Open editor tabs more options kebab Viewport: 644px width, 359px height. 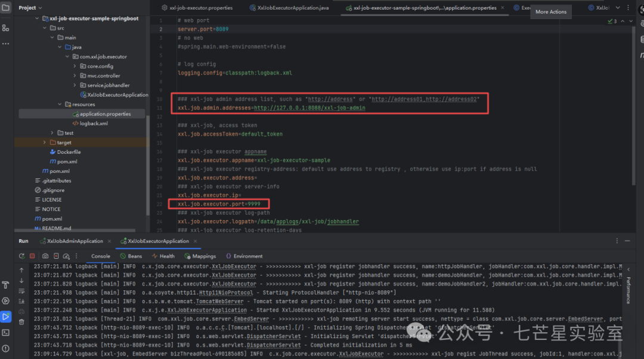pos(628,7)
